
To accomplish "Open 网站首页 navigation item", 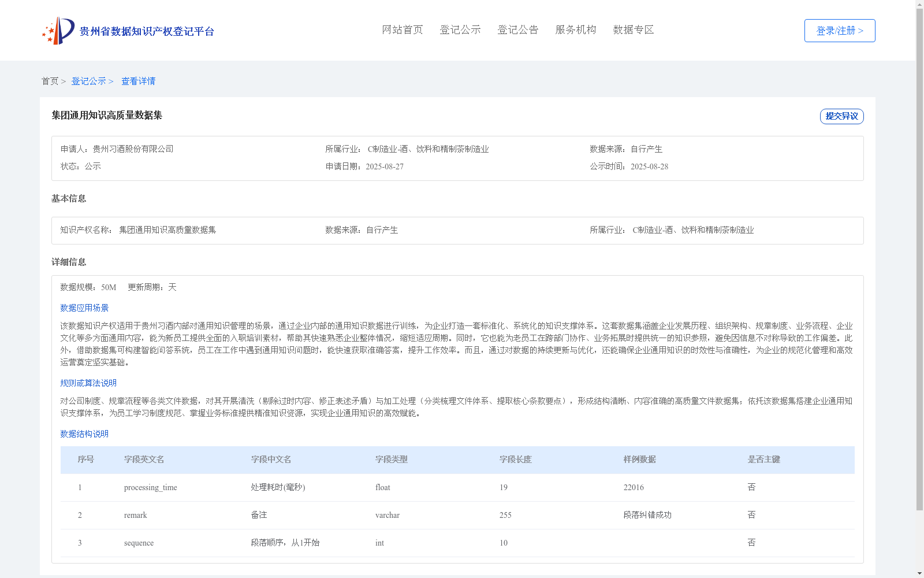I will (403, 29).
